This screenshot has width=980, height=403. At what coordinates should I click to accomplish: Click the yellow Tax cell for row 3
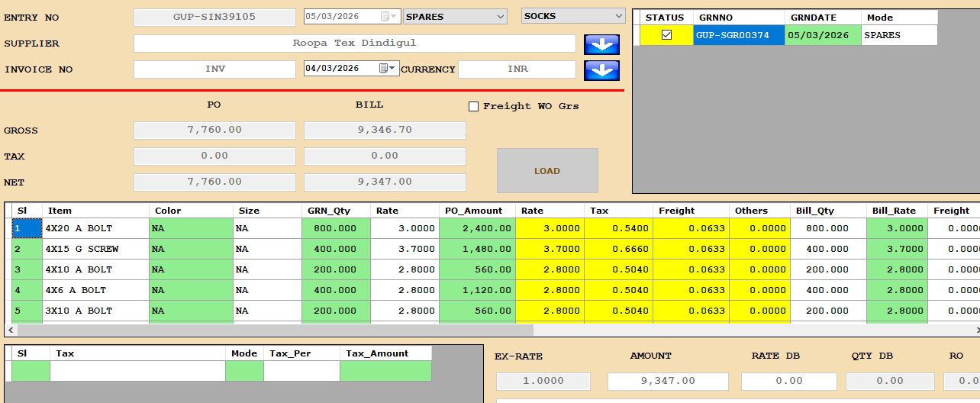pos(618,269)
